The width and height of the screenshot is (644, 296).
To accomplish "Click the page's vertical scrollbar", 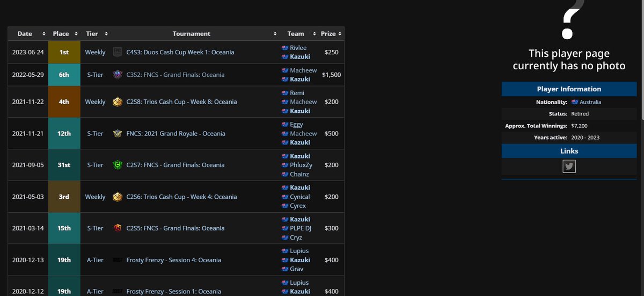I will tap(642, 59).
